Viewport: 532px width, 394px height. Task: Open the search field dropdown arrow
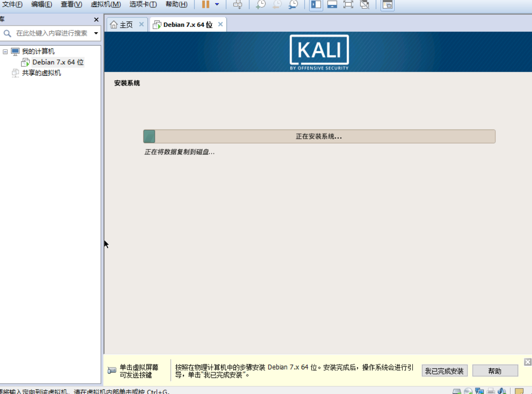click(x=96, y=33)
